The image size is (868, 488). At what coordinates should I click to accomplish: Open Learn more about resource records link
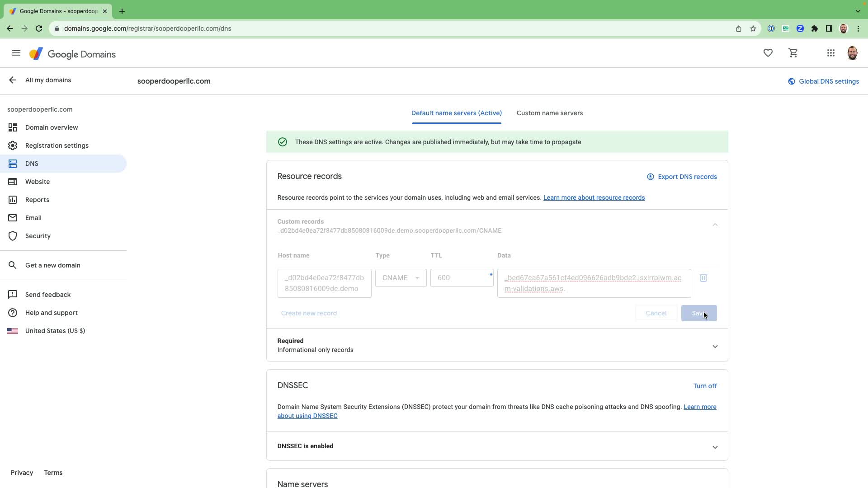point(594,197)
